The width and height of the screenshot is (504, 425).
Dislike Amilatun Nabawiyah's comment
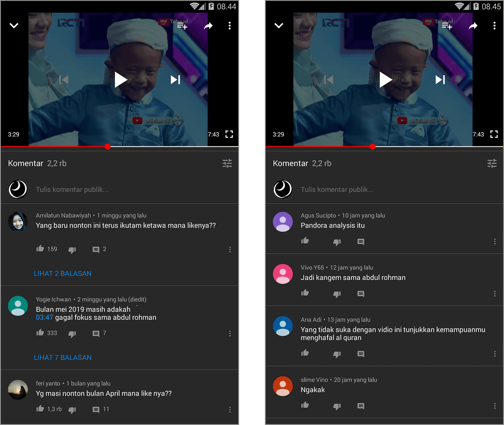click(72, 250)
